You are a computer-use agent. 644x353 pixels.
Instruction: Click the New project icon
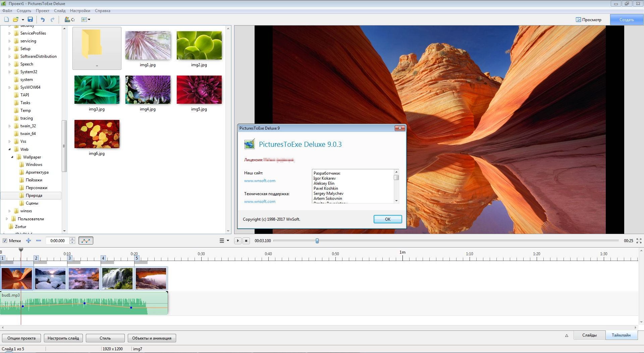6,19
